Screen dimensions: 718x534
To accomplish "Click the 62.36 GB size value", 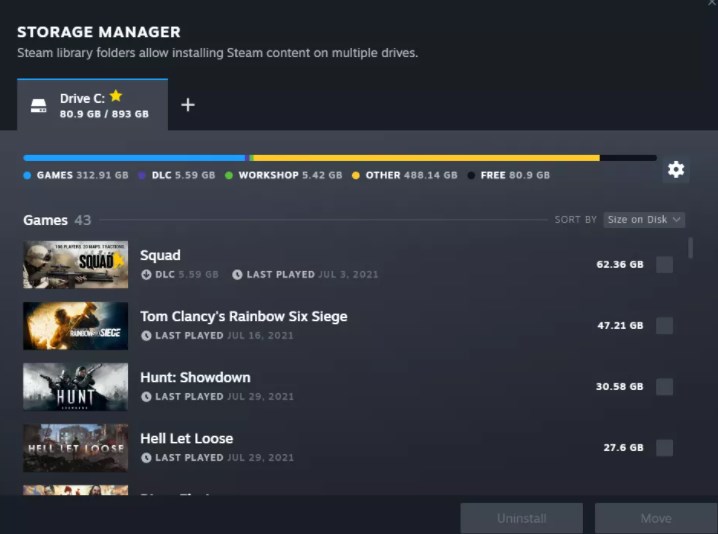I will [x=620, y=265].
